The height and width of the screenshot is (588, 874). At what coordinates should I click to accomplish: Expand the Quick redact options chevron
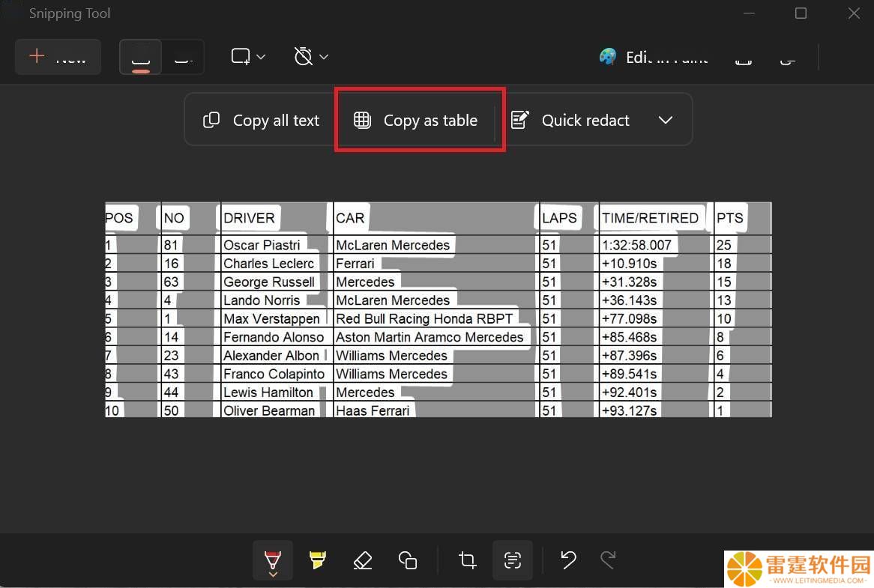tap(666, 120)
